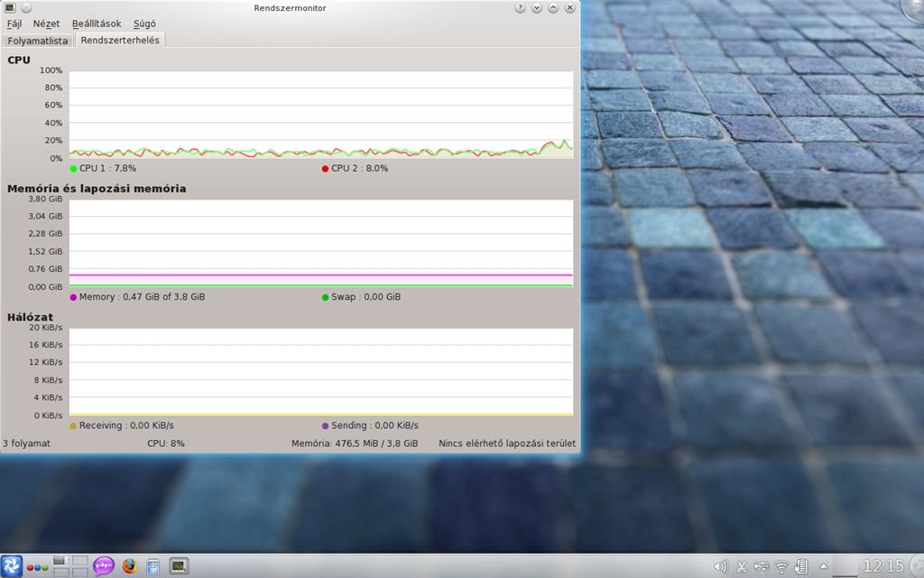Open the volume control in system tray
This screenshot has height=578, width=924.
[x=720, y=567]
